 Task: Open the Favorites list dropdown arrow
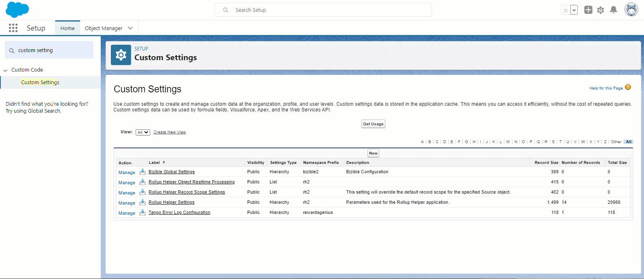574,10
